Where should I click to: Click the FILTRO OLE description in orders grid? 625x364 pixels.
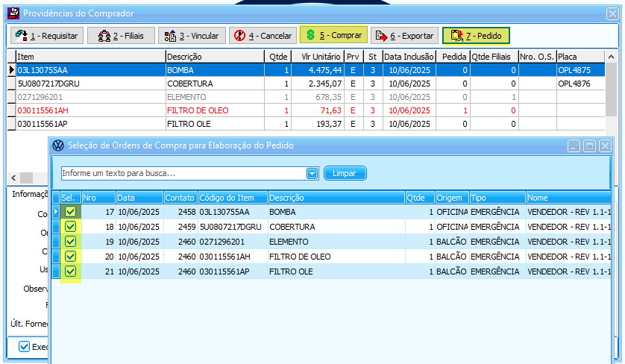(x=291, y=272)
